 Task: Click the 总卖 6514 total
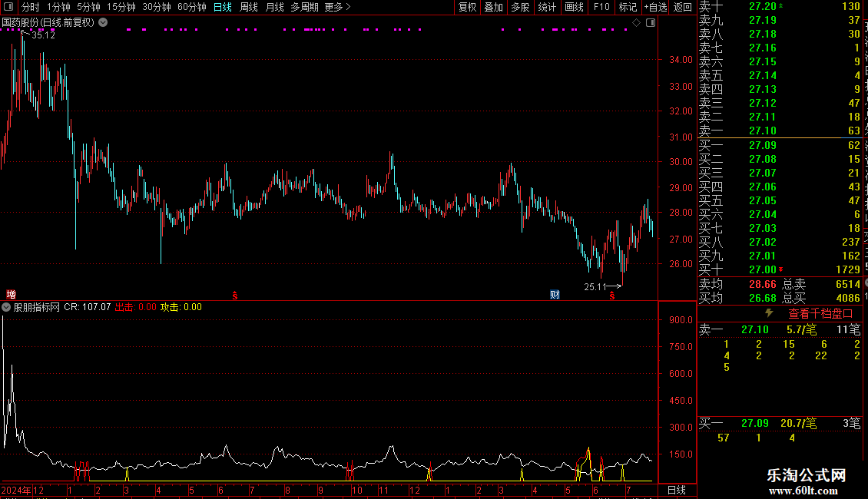(847, 284)
